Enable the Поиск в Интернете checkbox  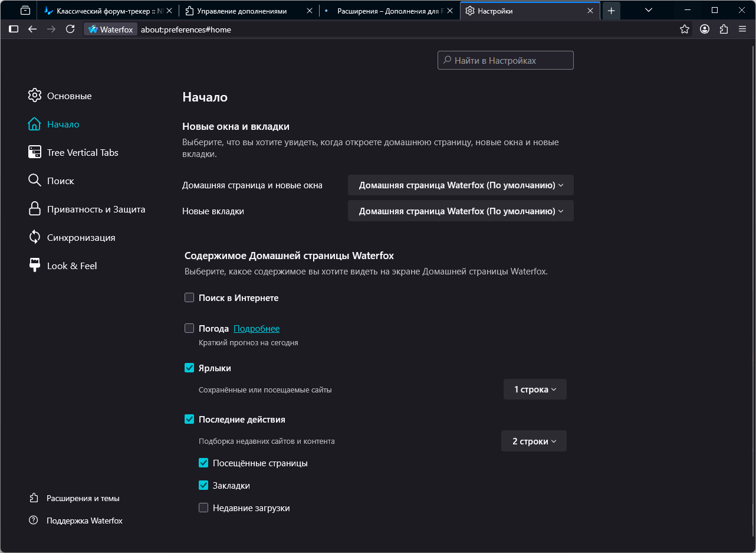(x=189, y=298)
